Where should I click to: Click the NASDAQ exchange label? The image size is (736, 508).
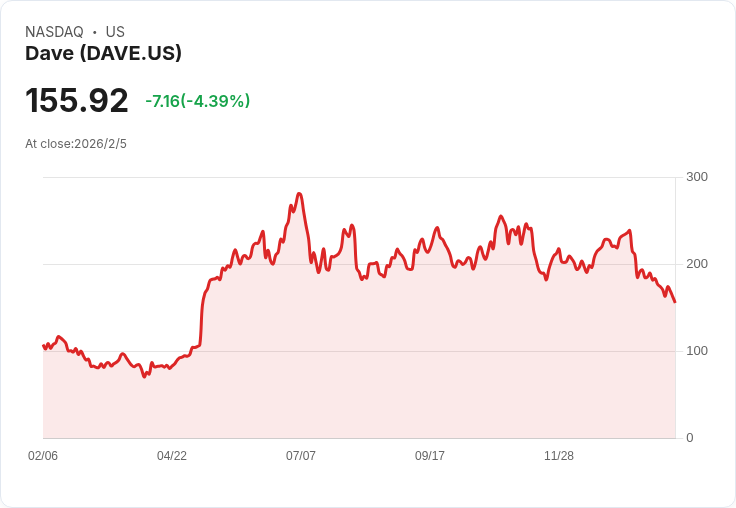[x=54, y=32]
